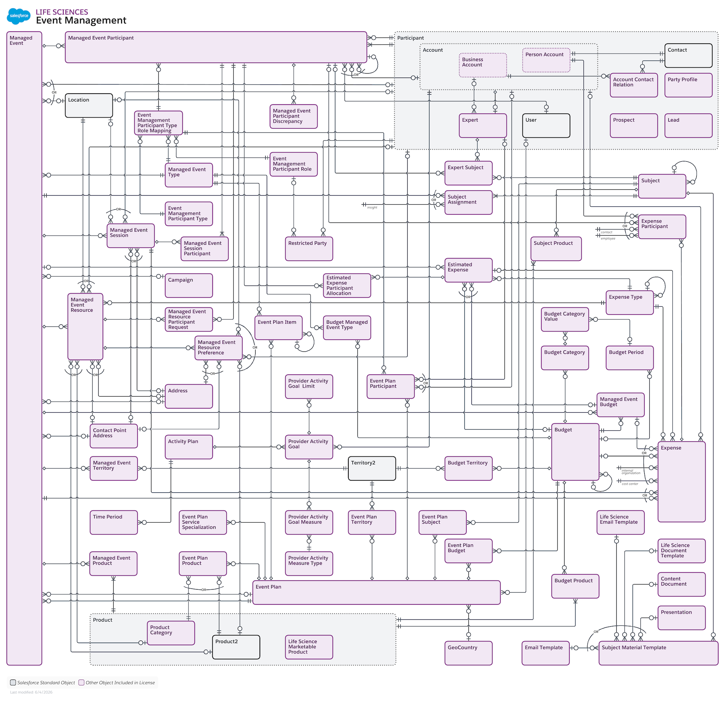Click the Location entity box
Screen dimensions: 728x701
(x=89, y=106)
